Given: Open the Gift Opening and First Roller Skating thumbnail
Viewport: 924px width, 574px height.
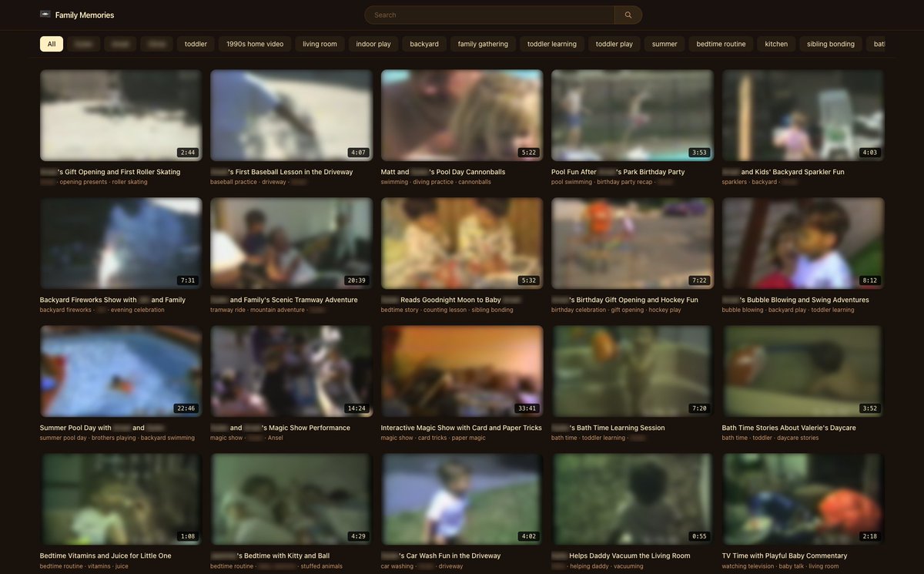Looking at the screenshot, I should click(121, 115).
